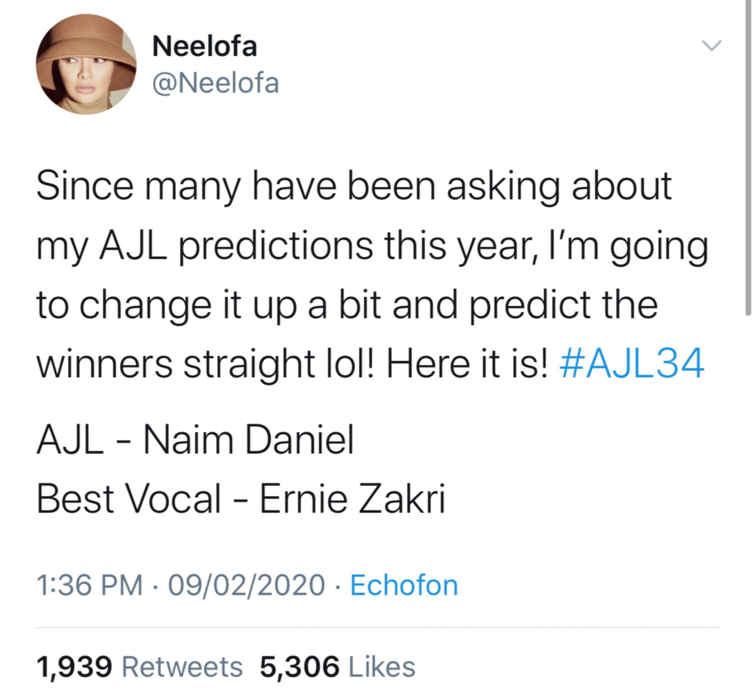
Task: Click the 5,306 likes count
Action: (x=299, y=667)
